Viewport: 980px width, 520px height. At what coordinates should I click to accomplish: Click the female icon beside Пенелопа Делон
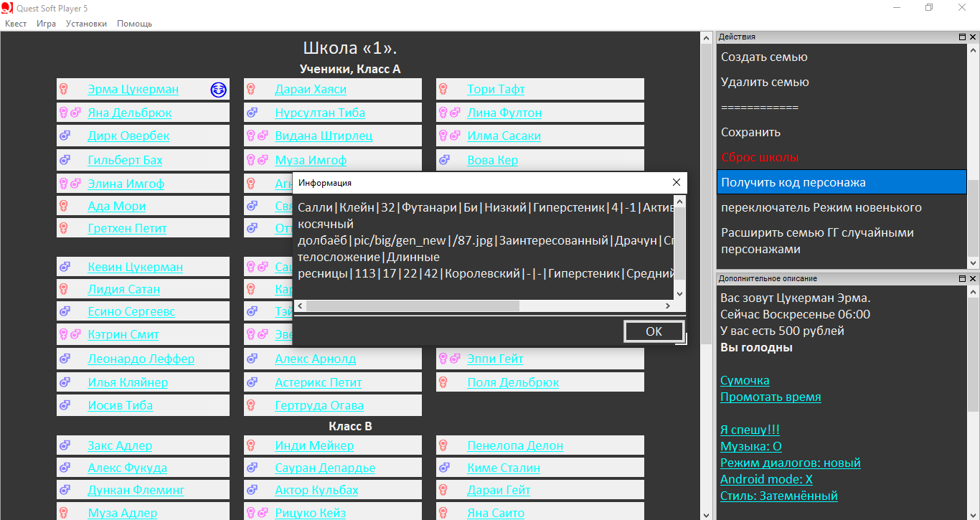pyautogui.click(x=443, y=446)
